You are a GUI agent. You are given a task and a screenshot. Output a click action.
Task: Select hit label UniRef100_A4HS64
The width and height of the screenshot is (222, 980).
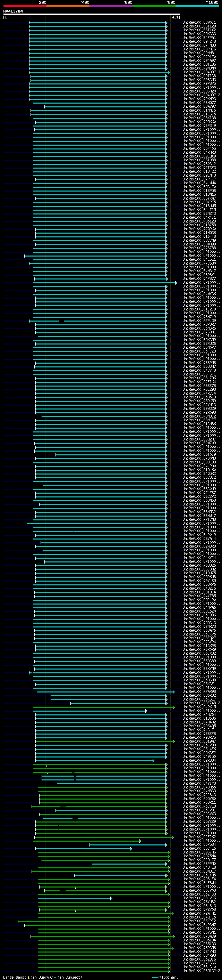[199, 714]
